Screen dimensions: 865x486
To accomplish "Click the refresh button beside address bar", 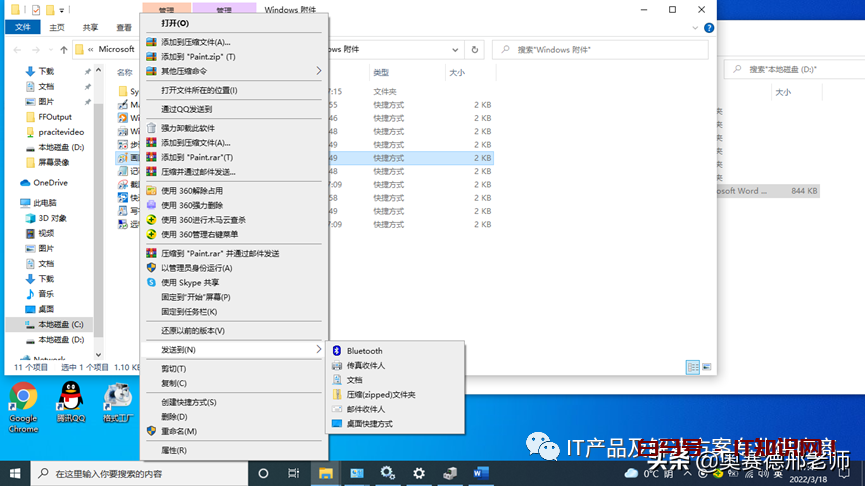I will [475, 49].
